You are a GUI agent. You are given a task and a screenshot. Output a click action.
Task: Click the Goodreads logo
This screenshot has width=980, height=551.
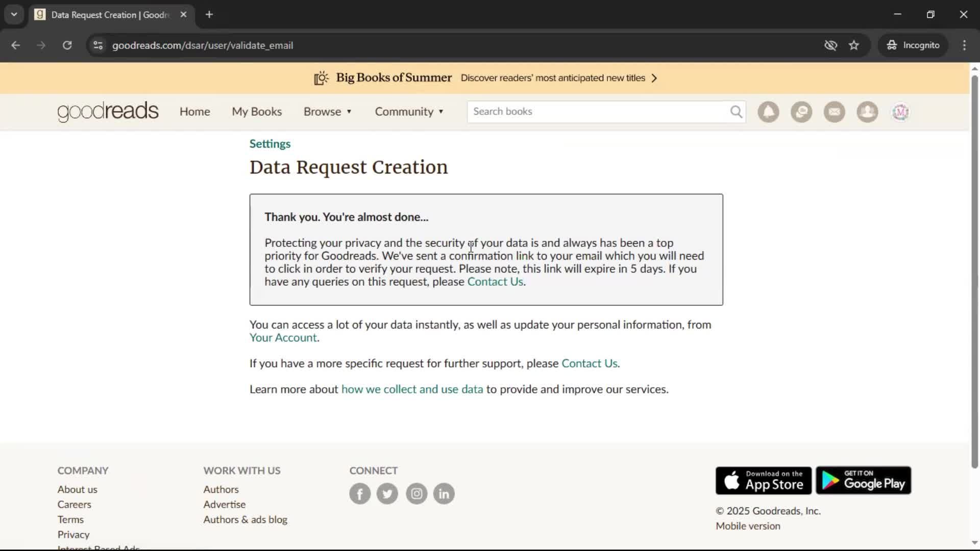point(108,111)
